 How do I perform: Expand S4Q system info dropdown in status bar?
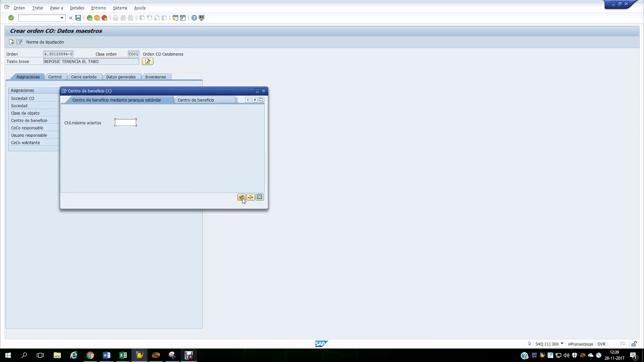562,344
